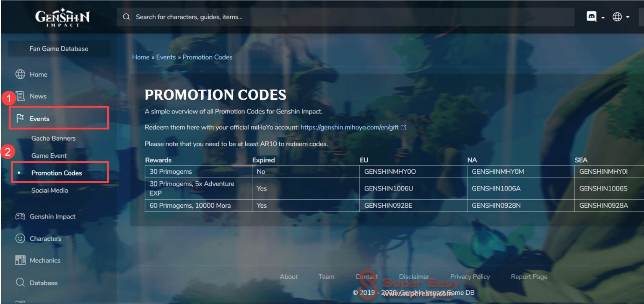Open Genshin Impact sidebar section
This screenshot has width=644, height=304.
click(x=52, y=216)
